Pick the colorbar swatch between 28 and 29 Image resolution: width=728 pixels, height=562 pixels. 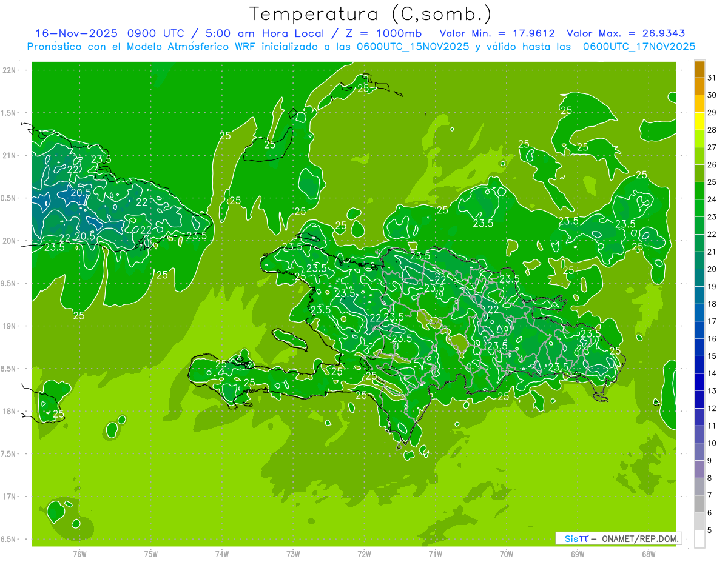point(699,121)
